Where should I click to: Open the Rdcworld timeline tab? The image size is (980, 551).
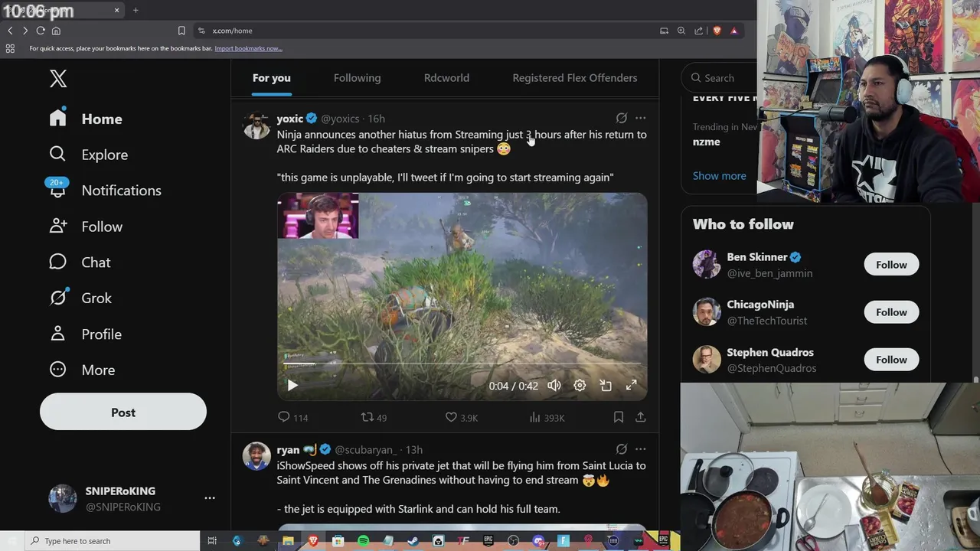tap(446, 78)
